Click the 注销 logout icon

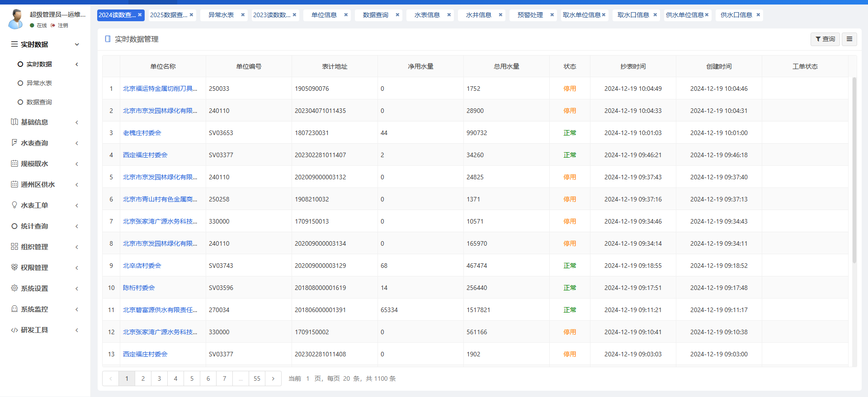click(53, 25)
